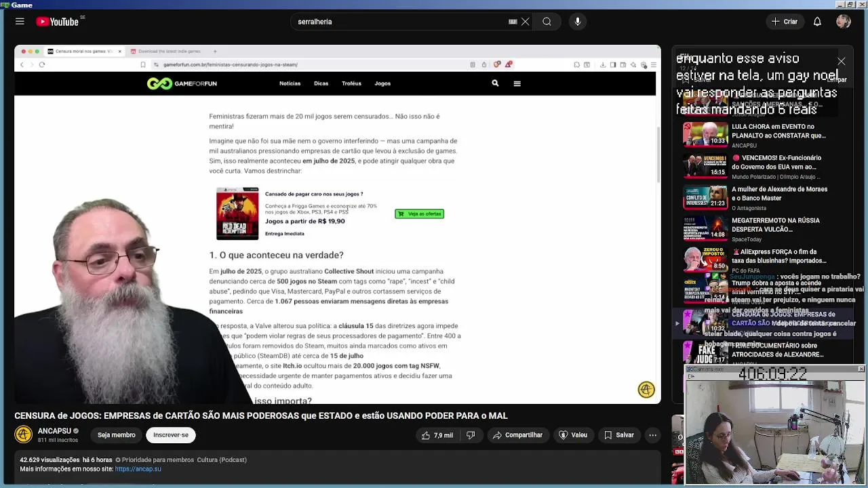868x488 pixels.
Task: Click the Seja membro button
Action: click(117, 435)
